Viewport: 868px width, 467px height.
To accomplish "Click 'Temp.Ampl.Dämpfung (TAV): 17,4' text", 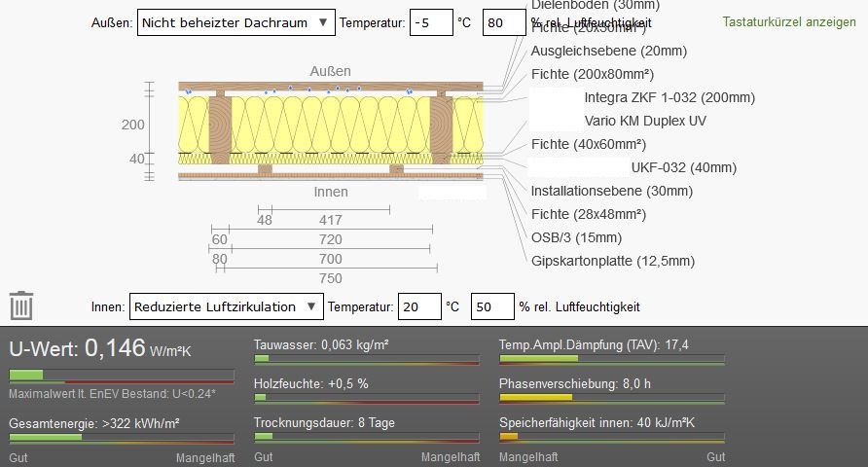I will (594, 344).
